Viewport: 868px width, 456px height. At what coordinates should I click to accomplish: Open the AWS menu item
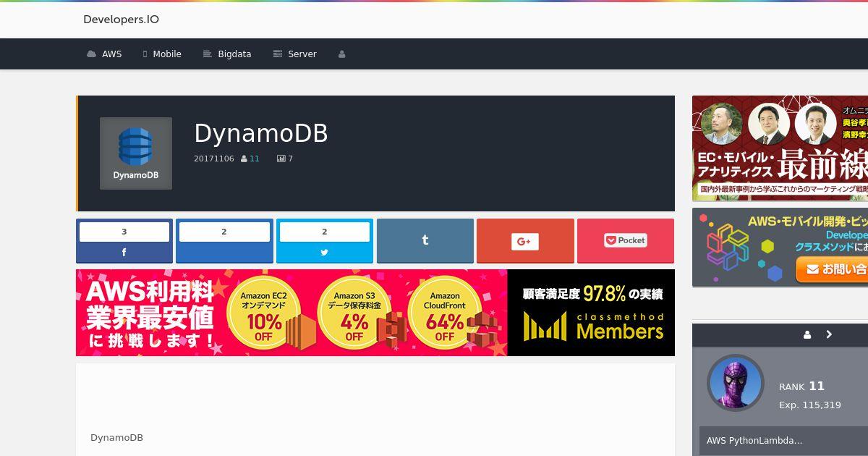click(x=104, y=54)
